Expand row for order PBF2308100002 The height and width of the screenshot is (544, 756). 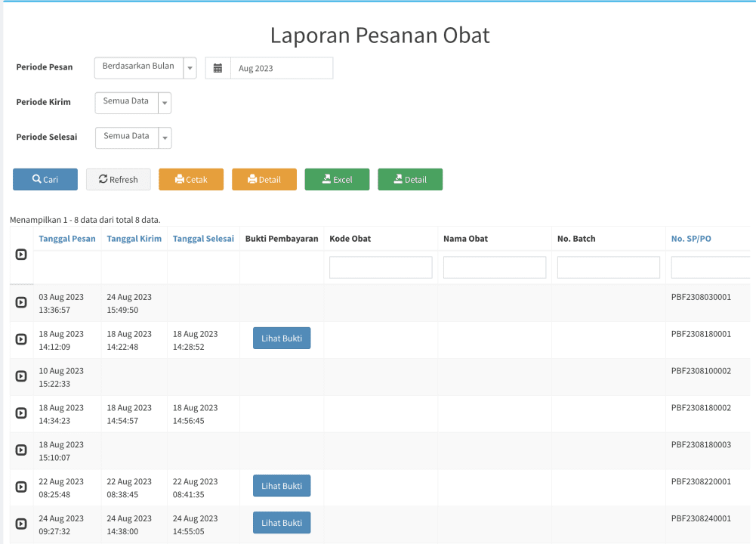coord(21,376)
